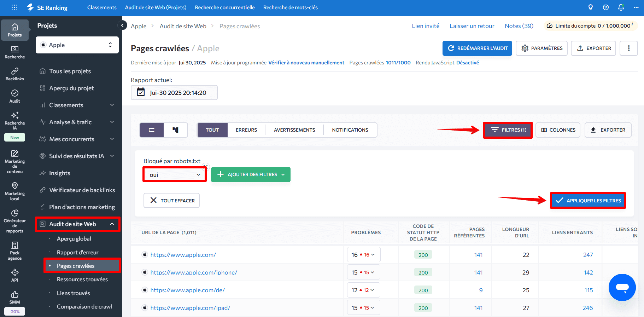Expand problems for apple.com/iphone/ row
Viewport: 644px width, 317px height.
(363, 272)
